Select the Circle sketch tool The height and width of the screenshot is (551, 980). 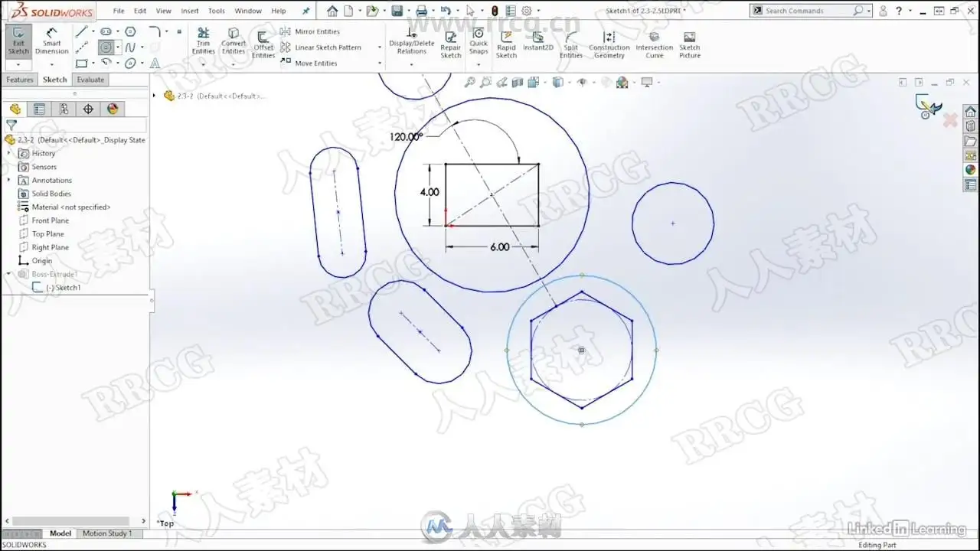click(x=106, y=47)
